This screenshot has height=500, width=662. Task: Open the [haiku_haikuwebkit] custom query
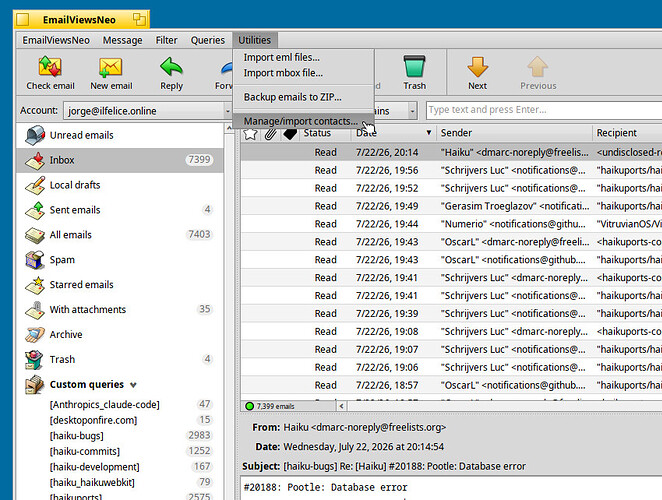[x=92, y=483]
